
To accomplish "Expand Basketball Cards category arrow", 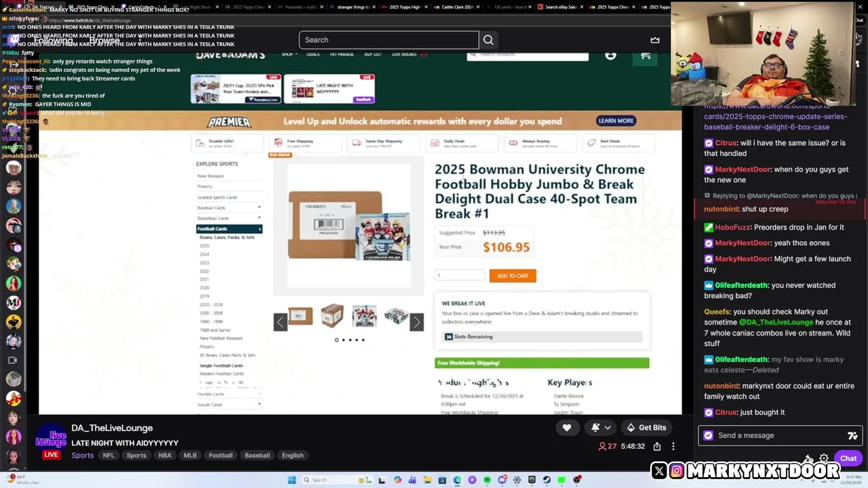I will click(x=259, y=218).
